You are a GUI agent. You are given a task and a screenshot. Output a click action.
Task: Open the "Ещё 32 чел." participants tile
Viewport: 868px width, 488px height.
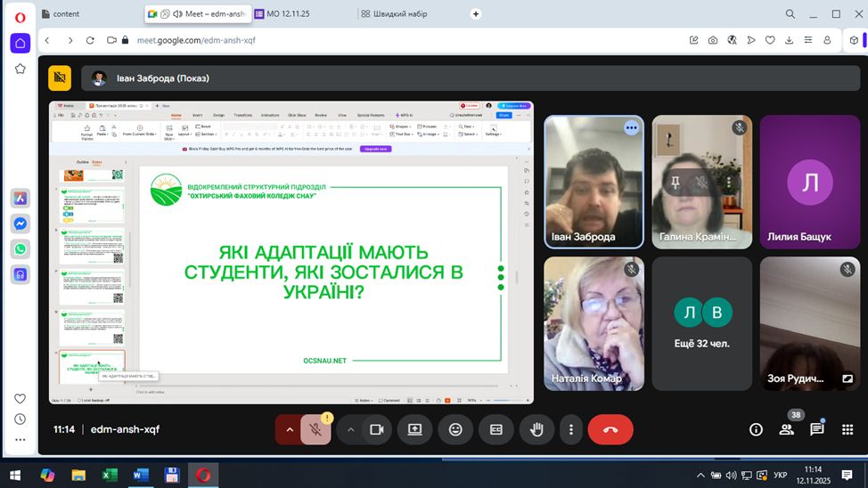pyautogui.click(x=701, y=323)
